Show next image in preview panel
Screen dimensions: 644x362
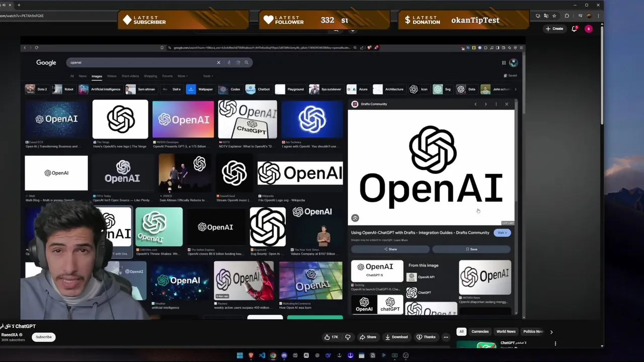486,104
